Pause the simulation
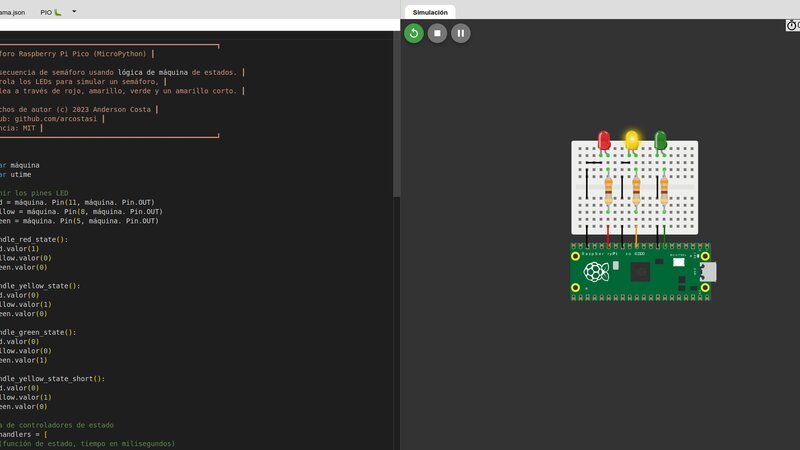 click(460, 33)
